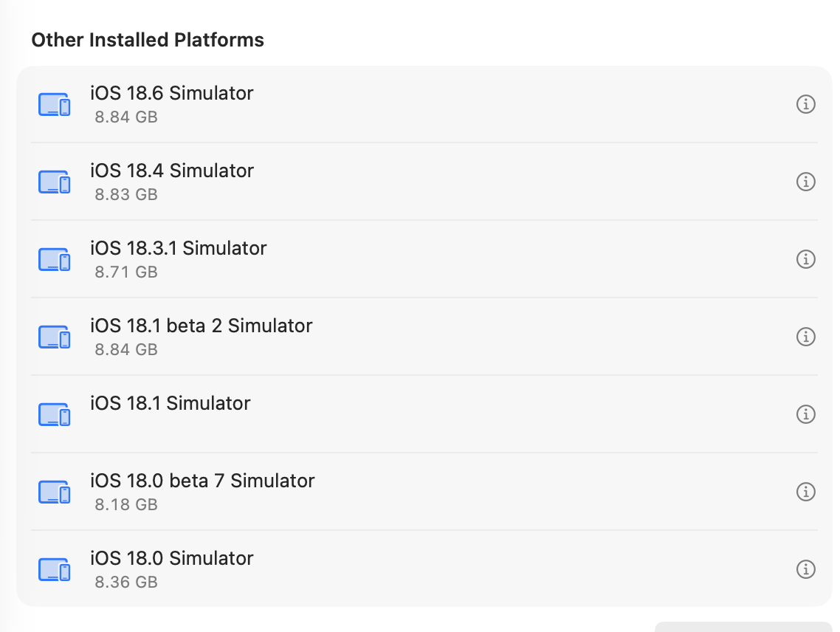This screenshot has height=632, width=840.
Task: Click iOS 18.0 Simulator device icon
Action: [x=54, y=570]
